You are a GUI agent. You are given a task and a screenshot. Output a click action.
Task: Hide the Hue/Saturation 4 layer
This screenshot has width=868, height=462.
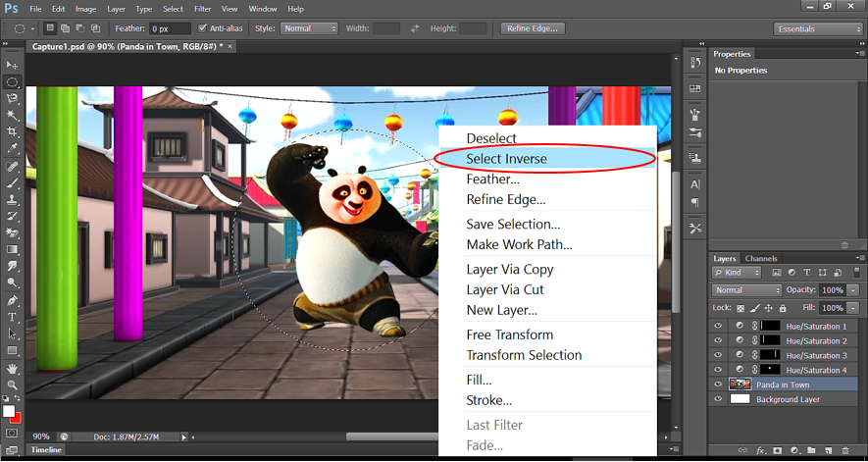tap(718, 370)
